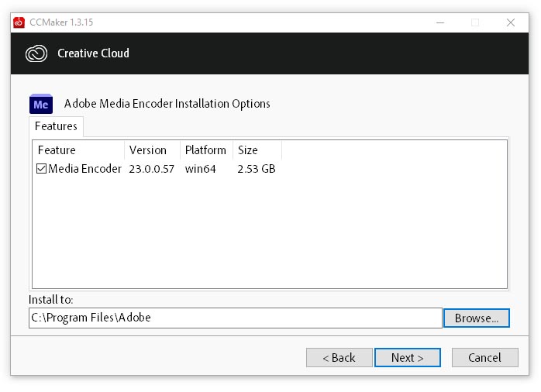The height and width of the screenshot is (392, 541).
Task: Click the Platform column header
Action: point(206,150)
